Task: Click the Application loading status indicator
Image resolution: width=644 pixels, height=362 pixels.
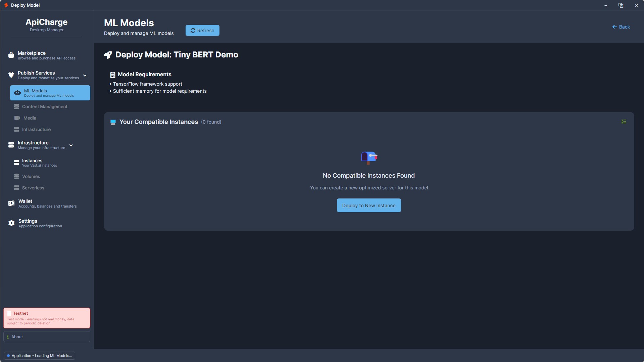Action: coord(40,356)
